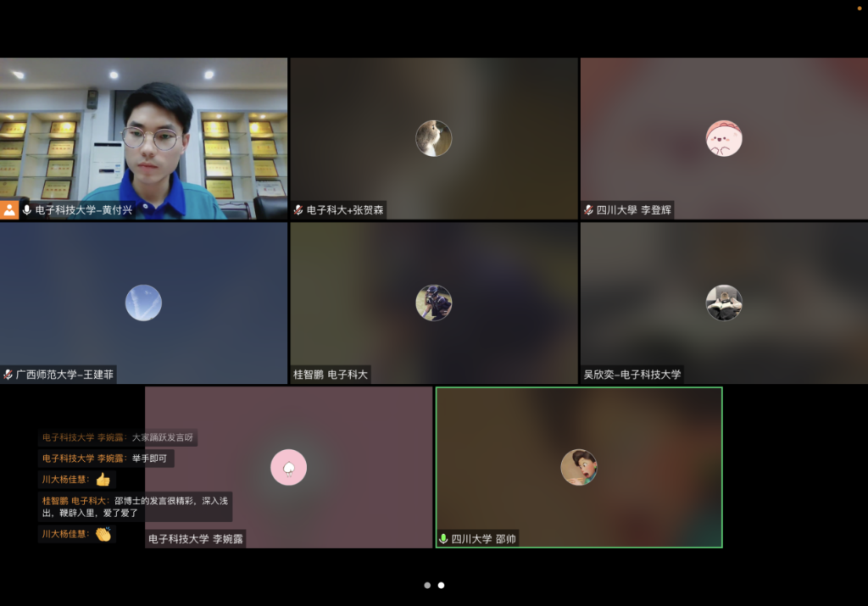Screen dimensions: 868x606
Task: Select the second page indicator dot
Action: (x=441, y=585)
